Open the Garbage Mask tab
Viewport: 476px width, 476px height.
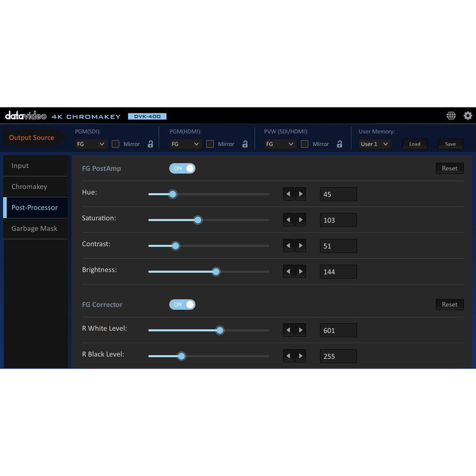coord(34,228)
